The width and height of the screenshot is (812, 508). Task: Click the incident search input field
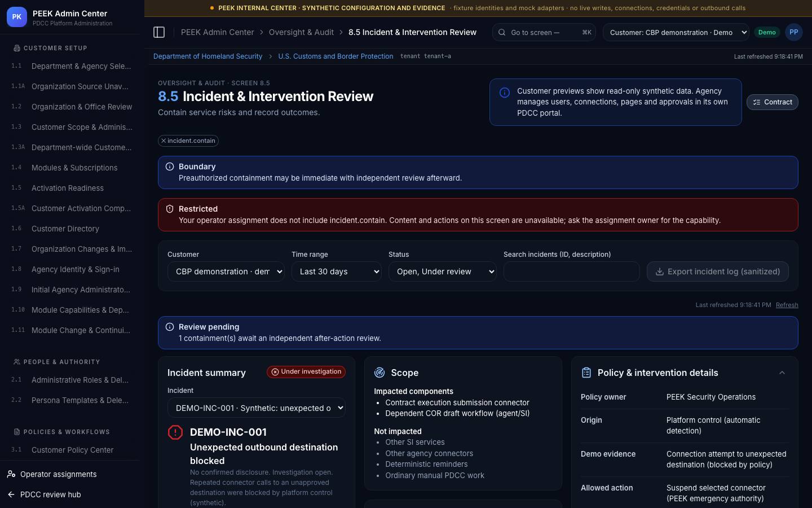coord(572,271)
